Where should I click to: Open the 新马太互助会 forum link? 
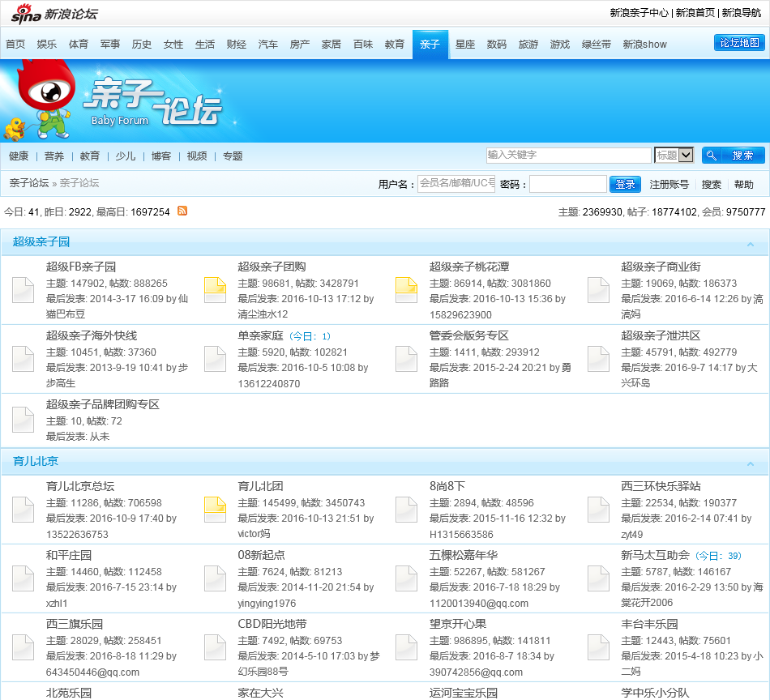[x=655, y=555]
